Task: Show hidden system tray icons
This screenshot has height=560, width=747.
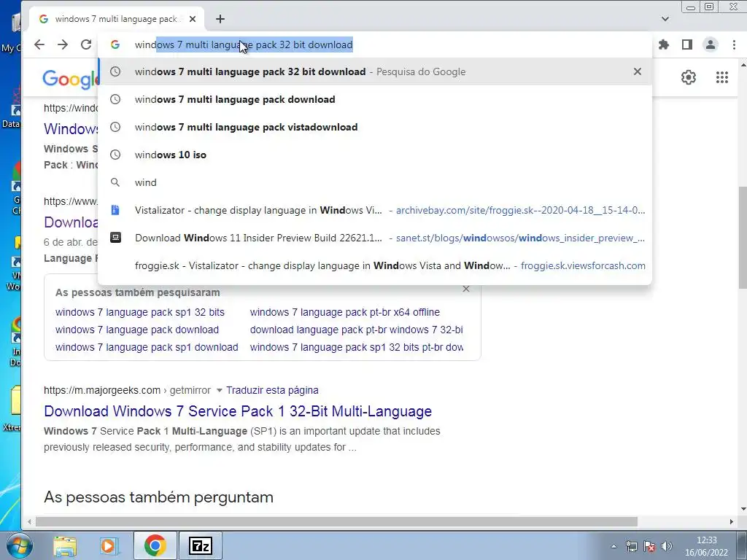Action: pos(614,547)
